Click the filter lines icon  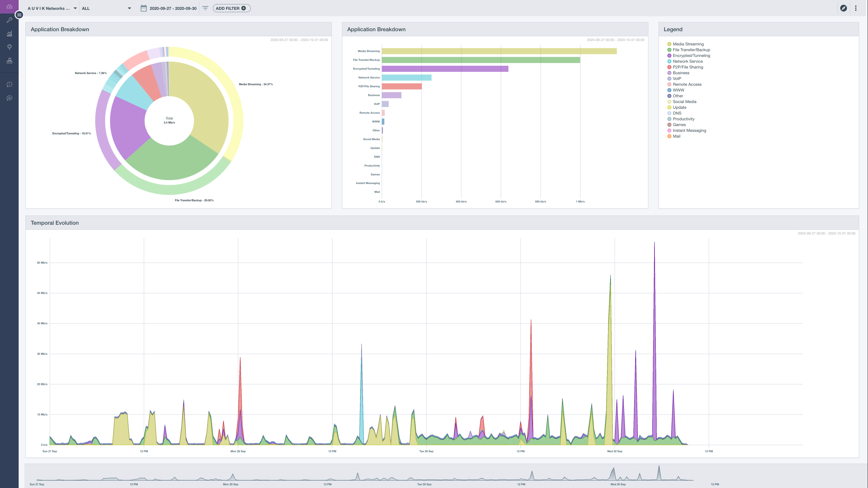pyautogui.click(x=205, y=8)
